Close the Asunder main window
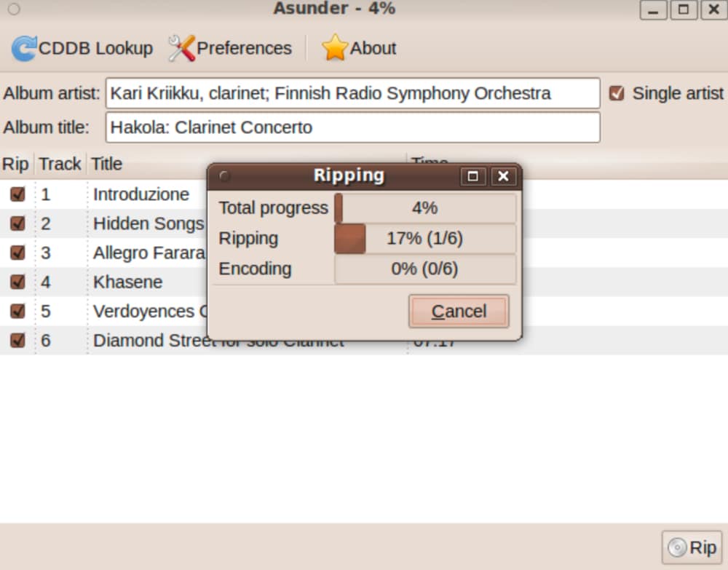The height and width of the screenshot is (570, 728). 714,9
